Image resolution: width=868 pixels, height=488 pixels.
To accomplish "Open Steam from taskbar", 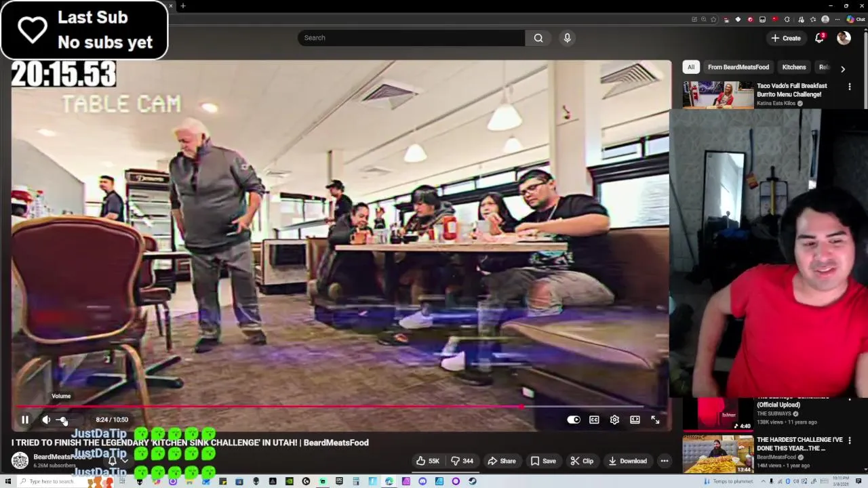I will 472,481.
